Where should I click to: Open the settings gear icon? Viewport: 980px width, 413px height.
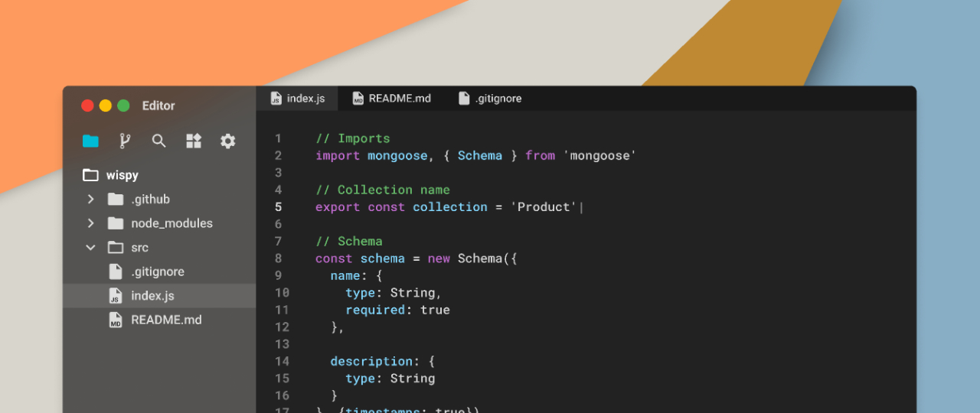(x=227, y=141)
